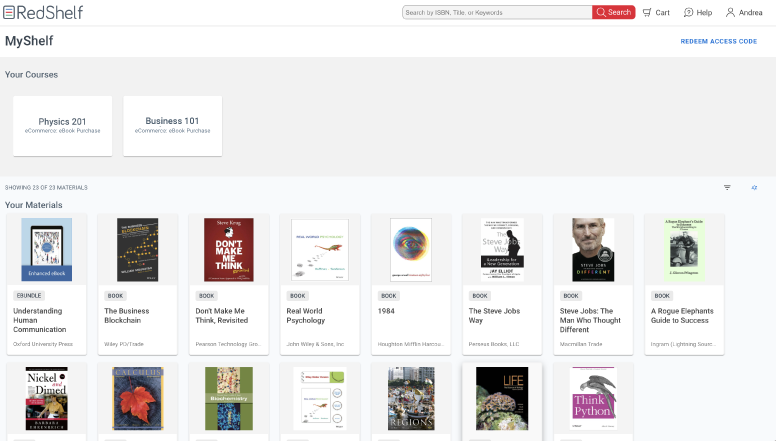Viewport: 776px width, 441px height.
Task: Open the Nickel and Dimed cover
Action: [x=47, y=398]
